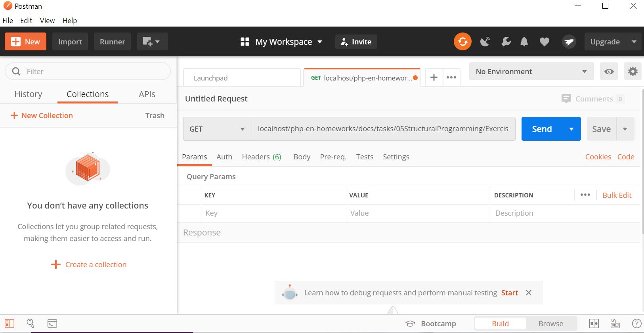Click the environment quick look eye icon
The height and width of the screenshot is (333, 644).
[609, 71]
